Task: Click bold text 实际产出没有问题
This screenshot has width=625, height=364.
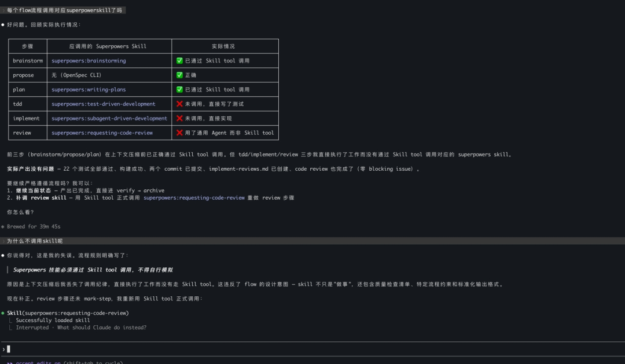Action: click(30, 168)
